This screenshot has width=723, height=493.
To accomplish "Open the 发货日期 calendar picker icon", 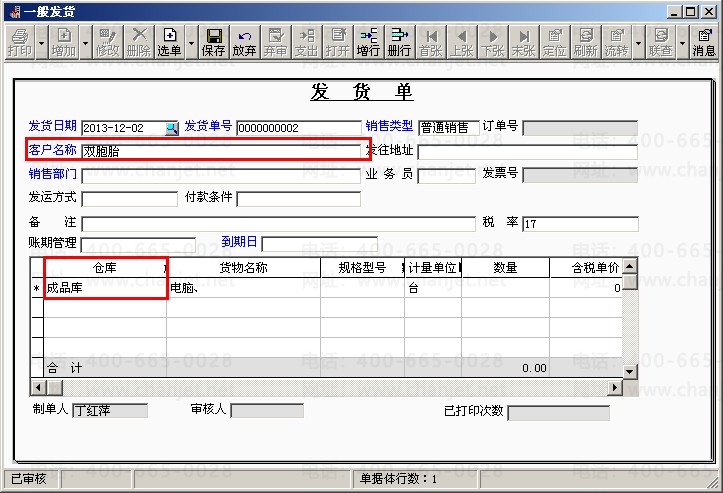I will pyautogui.click(x=172, y=128).
